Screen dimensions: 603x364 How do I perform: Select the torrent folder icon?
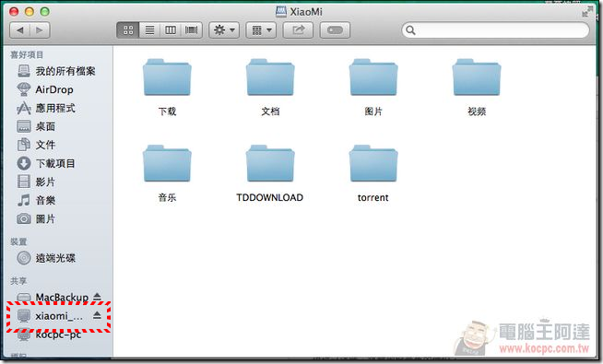coord(373,163)
